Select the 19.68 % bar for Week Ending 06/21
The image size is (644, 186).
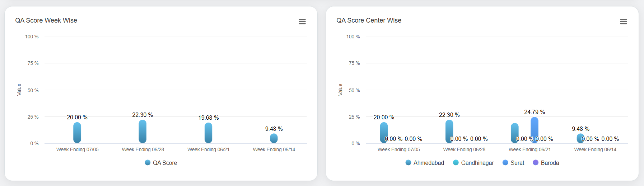(x=208, y=133)
